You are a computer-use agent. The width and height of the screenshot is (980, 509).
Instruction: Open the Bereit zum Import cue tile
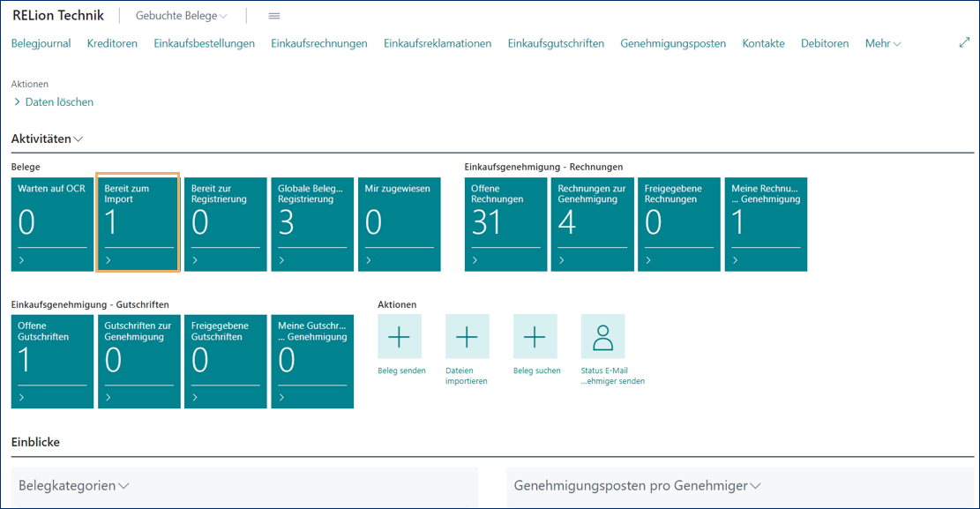tap(138, 221)
